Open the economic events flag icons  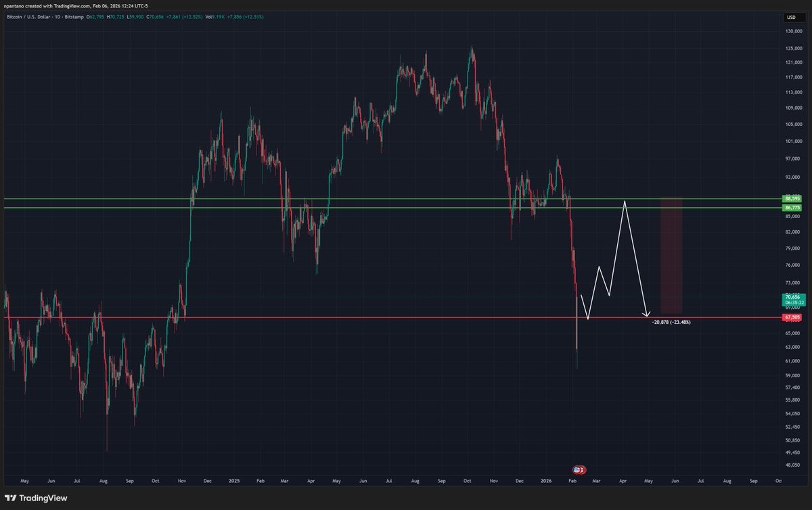tap(579, 469)
